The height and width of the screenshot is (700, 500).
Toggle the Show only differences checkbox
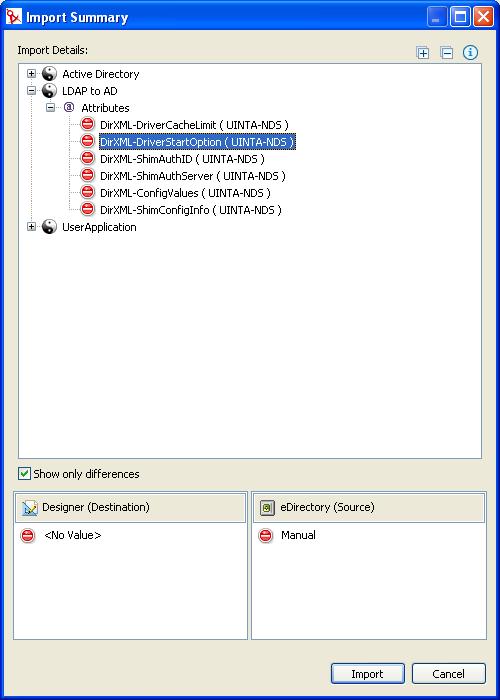(x=24, y=474)
